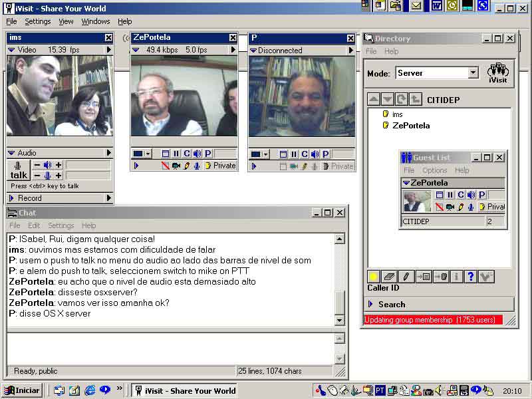Collapse ZePortela entry in Guest List
Image resolution: width=532 pixels, height=399 pixels.
(x=406, y=183)
